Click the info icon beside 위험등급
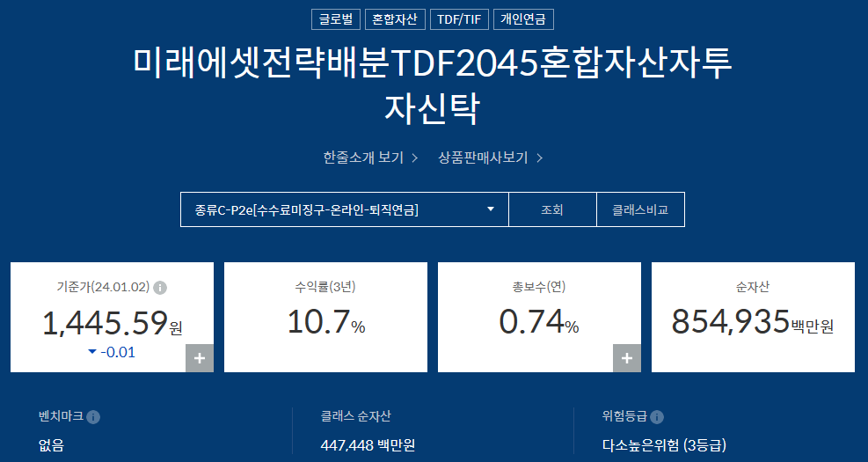Screen dimensions: 868x462 click(657, 417)
